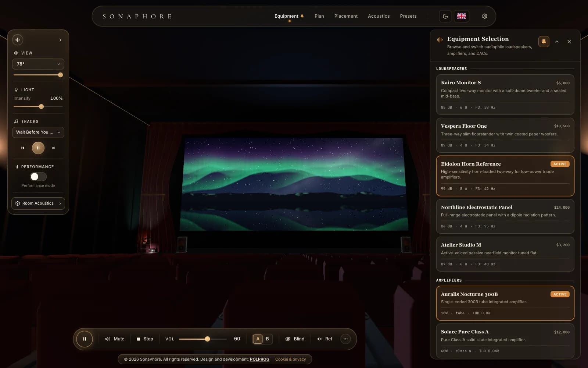
Task: Collapse the Equipment Selection panel chevron
Action: 557,42
